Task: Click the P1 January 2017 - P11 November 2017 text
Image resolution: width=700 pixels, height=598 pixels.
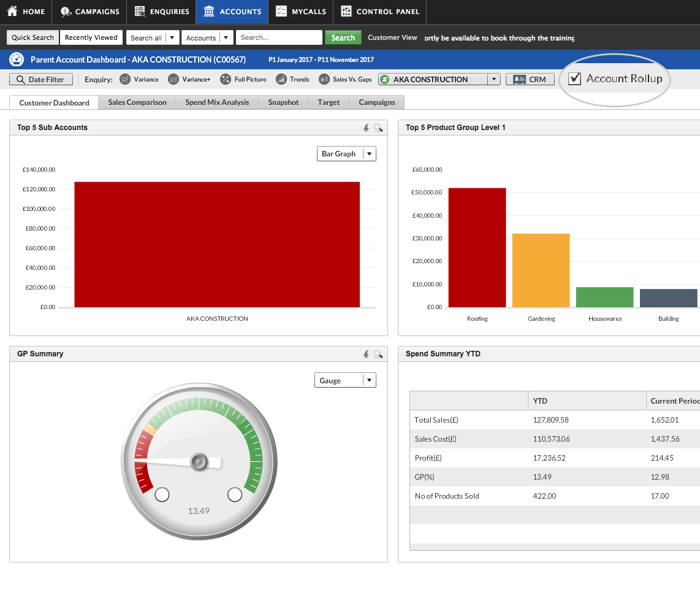Action: point(321,59)
